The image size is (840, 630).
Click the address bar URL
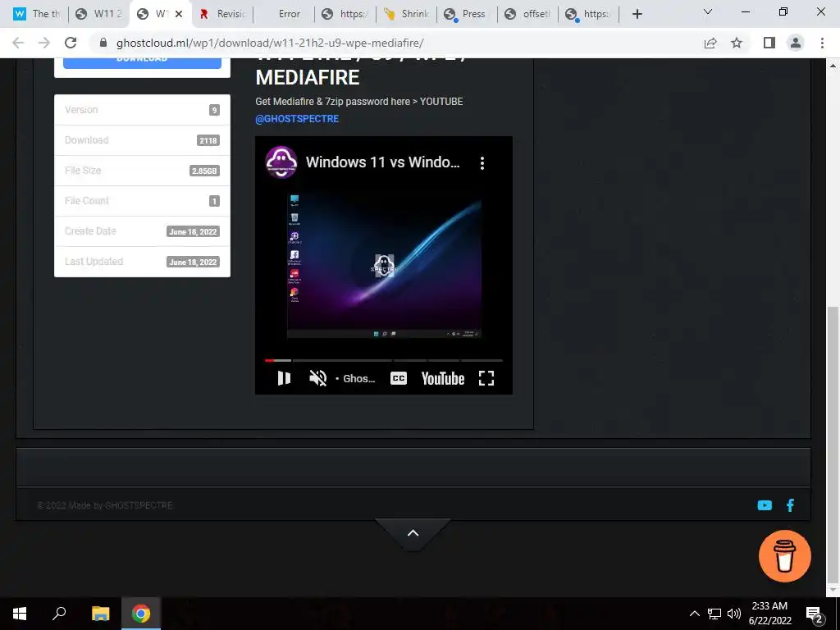click(x=270, y=43)
